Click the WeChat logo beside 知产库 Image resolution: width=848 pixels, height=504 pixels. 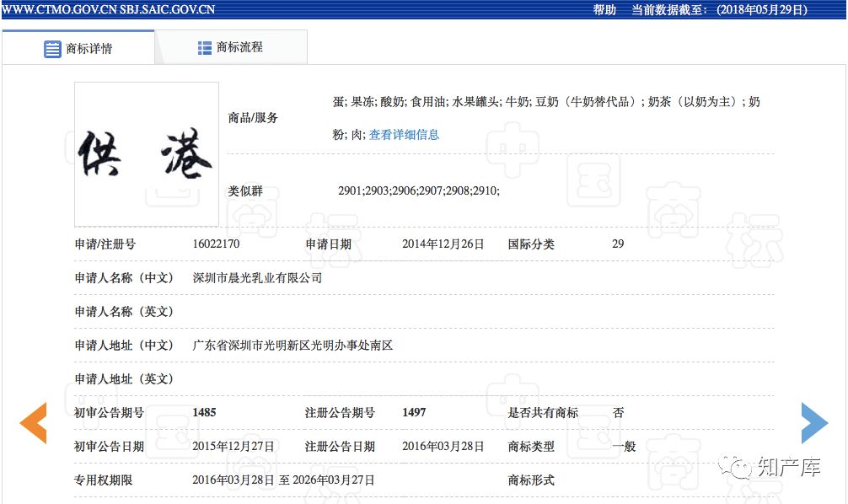coord(741,468)
